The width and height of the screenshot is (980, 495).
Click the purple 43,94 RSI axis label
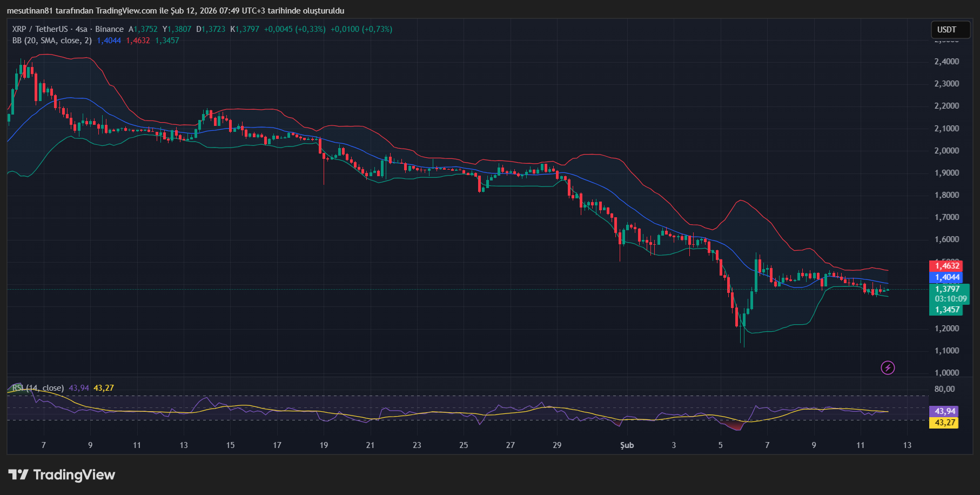point(945,411)
